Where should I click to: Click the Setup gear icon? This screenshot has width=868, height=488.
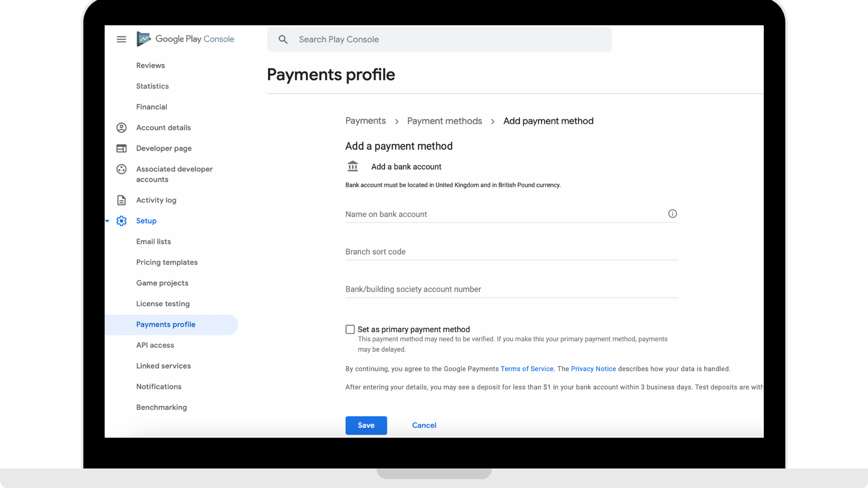[122, 221]
